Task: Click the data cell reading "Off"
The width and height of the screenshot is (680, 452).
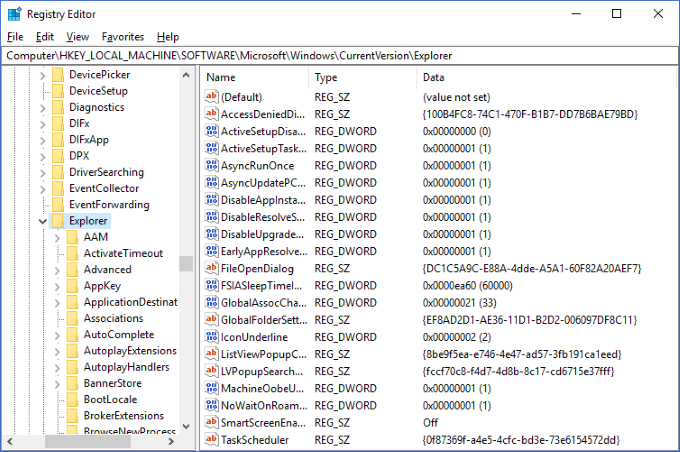Action: click(430, 423)
